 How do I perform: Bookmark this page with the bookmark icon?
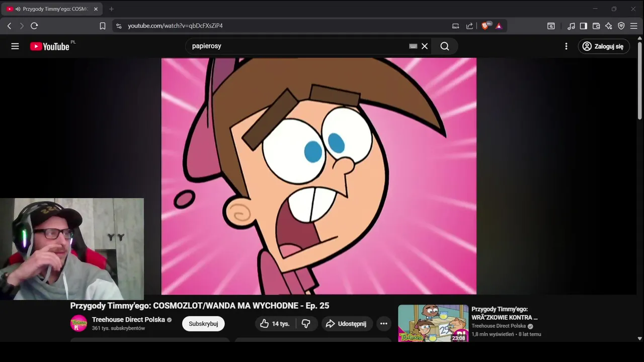(x=103, y=26)
